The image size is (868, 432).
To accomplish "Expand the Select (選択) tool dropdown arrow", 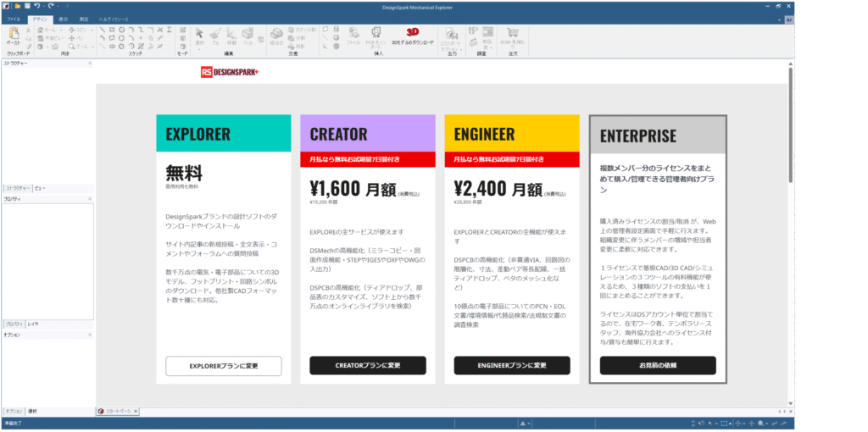I will click(x=200, y=48).
